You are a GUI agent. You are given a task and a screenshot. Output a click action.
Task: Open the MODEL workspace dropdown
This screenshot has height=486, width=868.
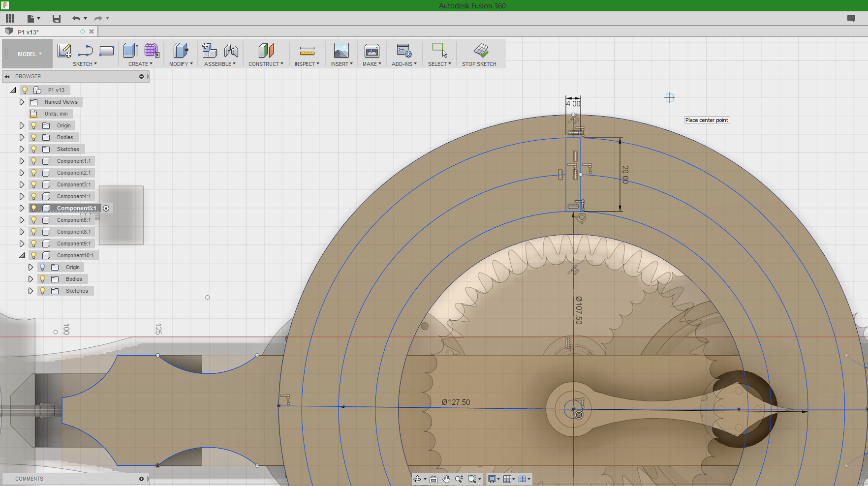pos(30,54)
